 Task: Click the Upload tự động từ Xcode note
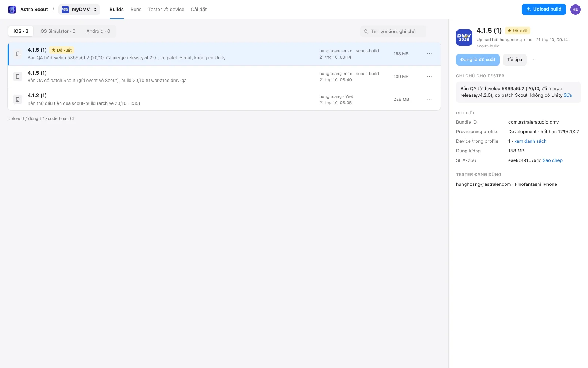[x=41, y=118]
